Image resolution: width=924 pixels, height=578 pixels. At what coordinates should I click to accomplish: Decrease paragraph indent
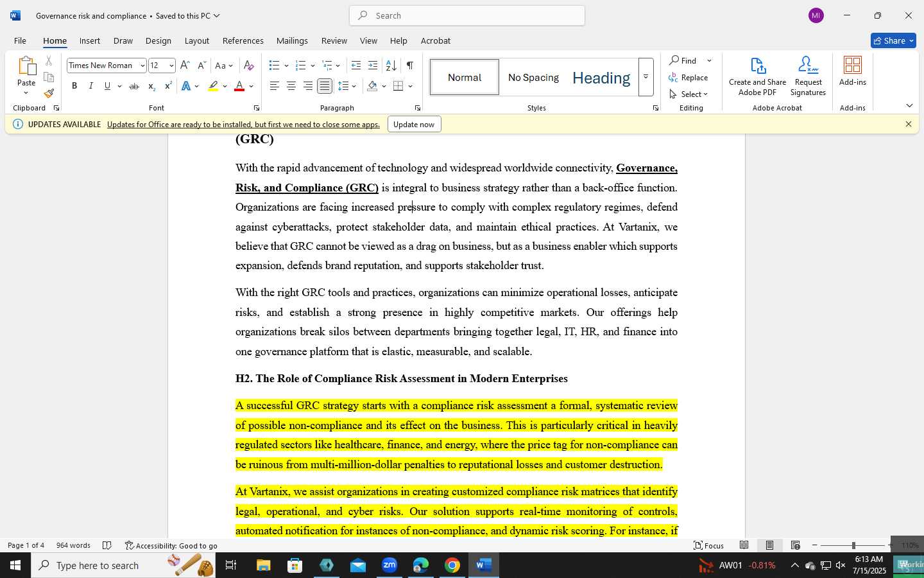(x=356, y=66)
